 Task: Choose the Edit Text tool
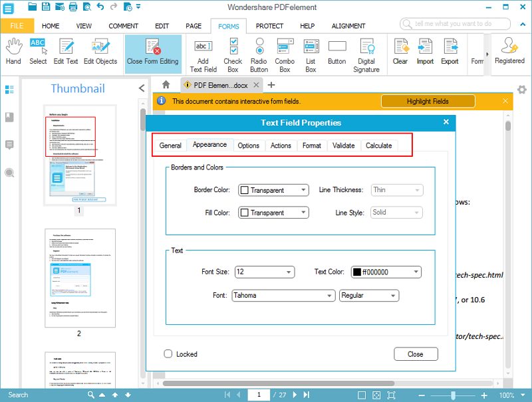66,51
